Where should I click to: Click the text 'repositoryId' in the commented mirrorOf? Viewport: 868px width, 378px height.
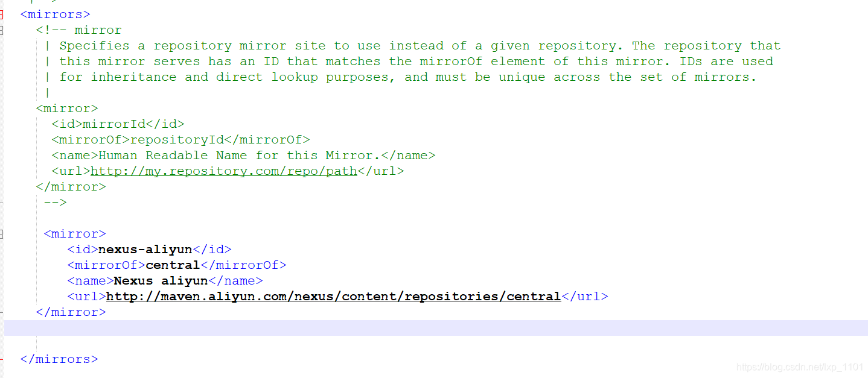pyautogui.click(x=177, y=139)
